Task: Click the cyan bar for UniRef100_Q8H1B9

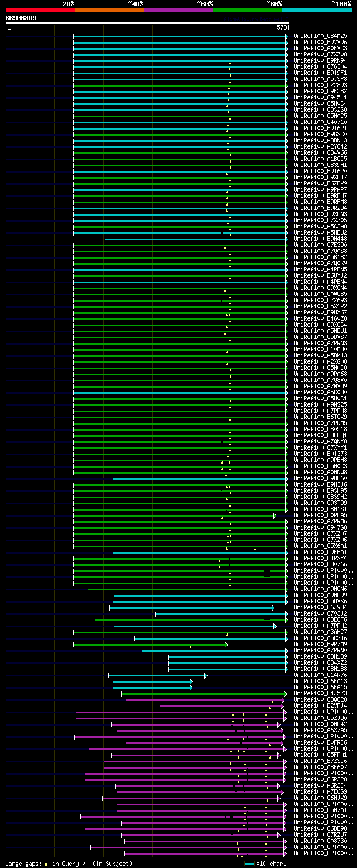Action: [228, 656]
